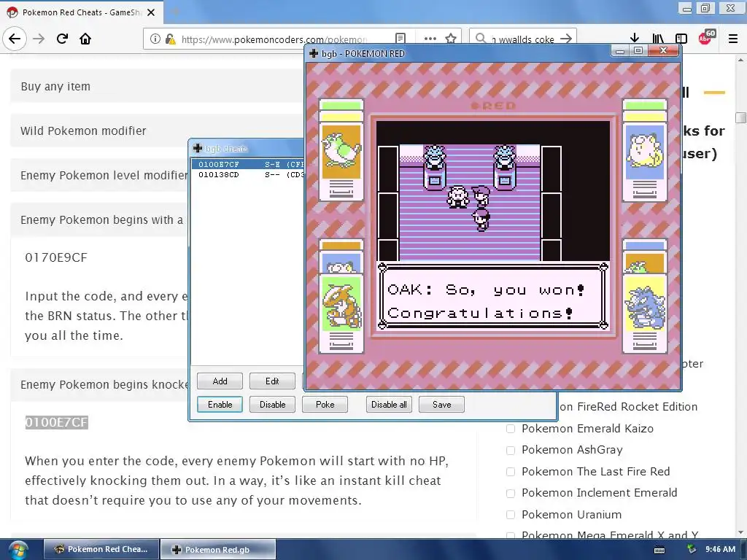Screen dimensions: 747x560
Task: Collapse Enemy Pokemon begins with a section
Action: (99, 219)
